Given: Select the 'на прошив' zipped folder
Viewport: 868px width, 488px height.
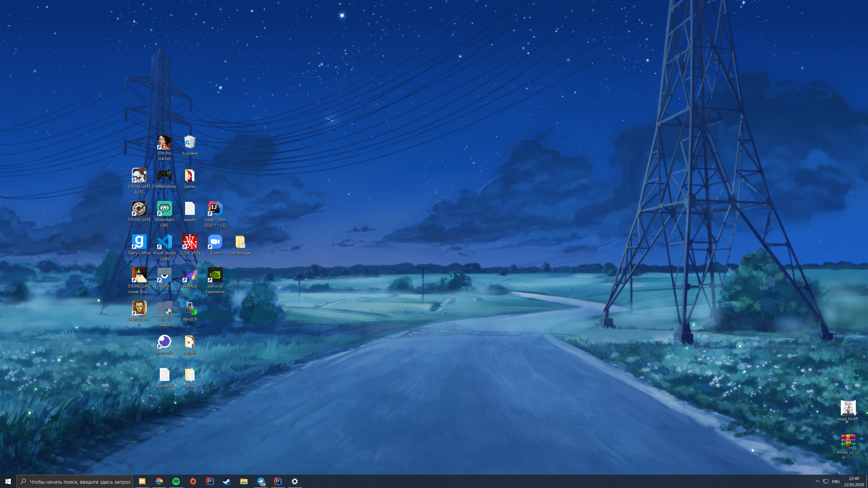Looking at the screenshot, I should (240, 245).
